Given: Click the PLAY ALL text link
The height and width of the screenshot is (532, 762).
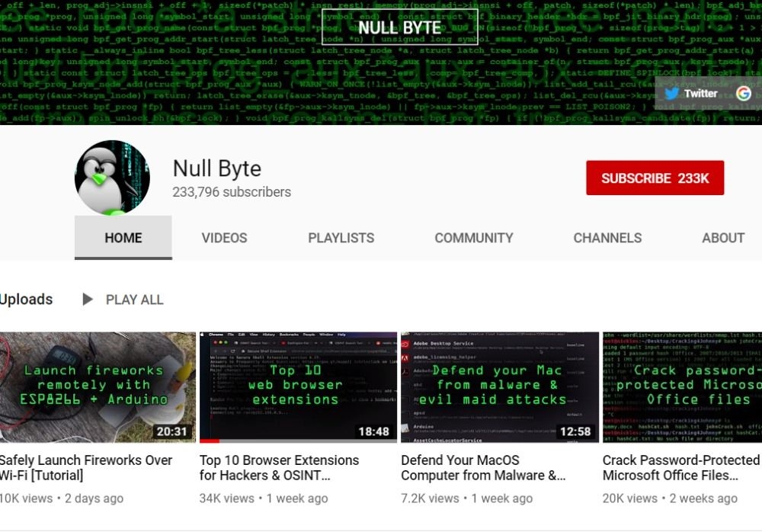Looking at the screenshot, I should click(x=135, y=300).
